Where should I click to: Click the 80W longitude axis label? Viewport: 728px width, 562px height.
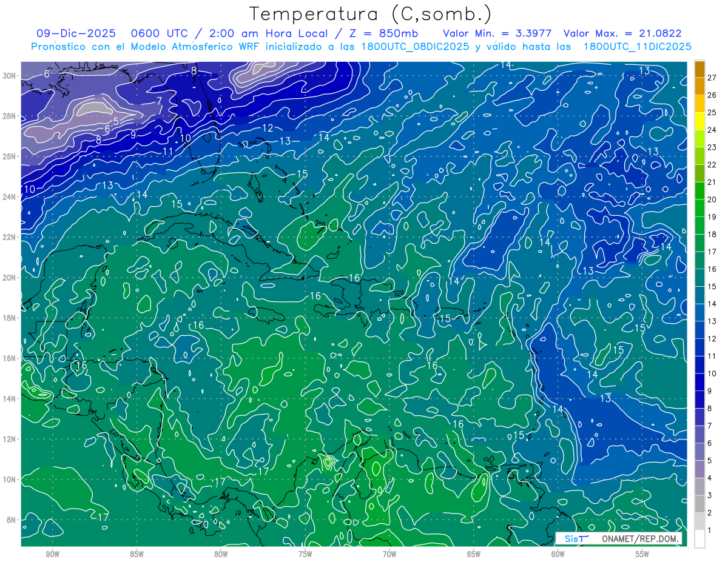tap(221, 555)
